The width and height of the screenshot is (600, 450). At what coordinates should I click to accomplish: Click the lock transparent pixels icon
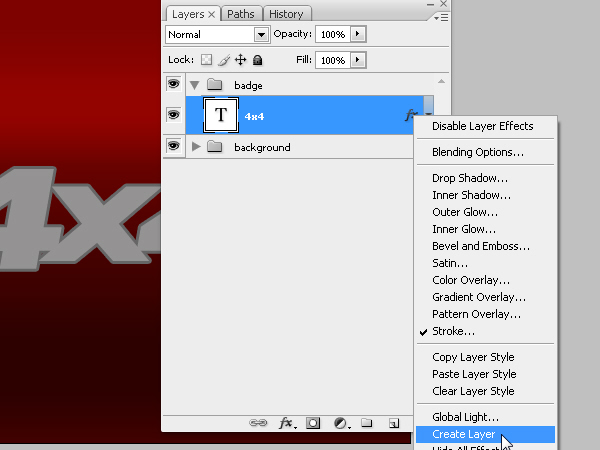[207, 60]
